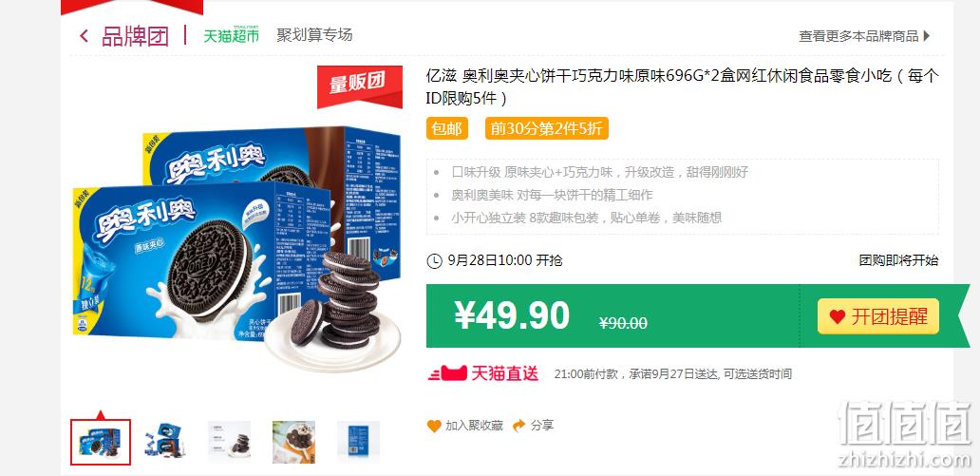
Task: Click the back chevron beside 品牌团
Action: pos(85,36)
